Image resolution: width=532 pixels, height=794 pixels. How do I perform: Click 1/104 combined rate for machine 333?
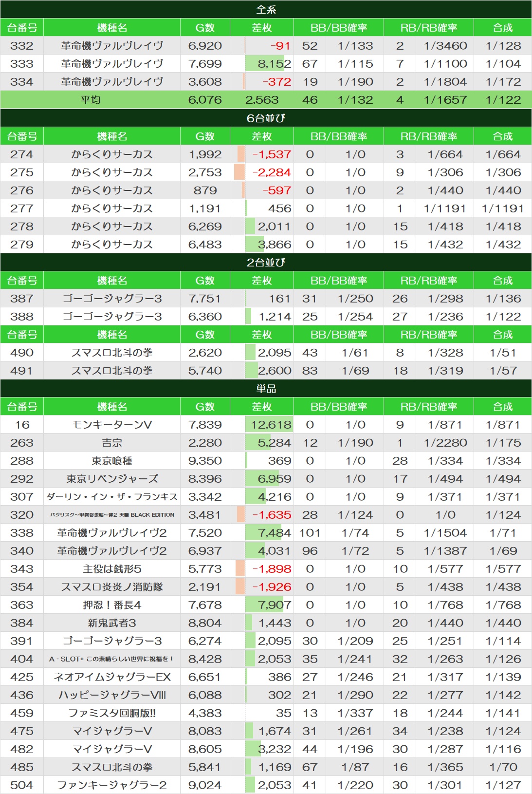pyautogui.click(x=503, y=64)
